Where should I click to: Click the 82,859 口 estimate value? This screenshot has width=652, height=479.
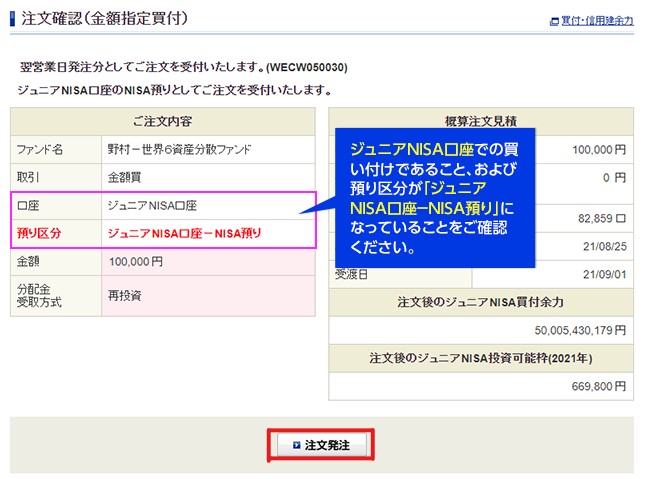click(602, 218)
